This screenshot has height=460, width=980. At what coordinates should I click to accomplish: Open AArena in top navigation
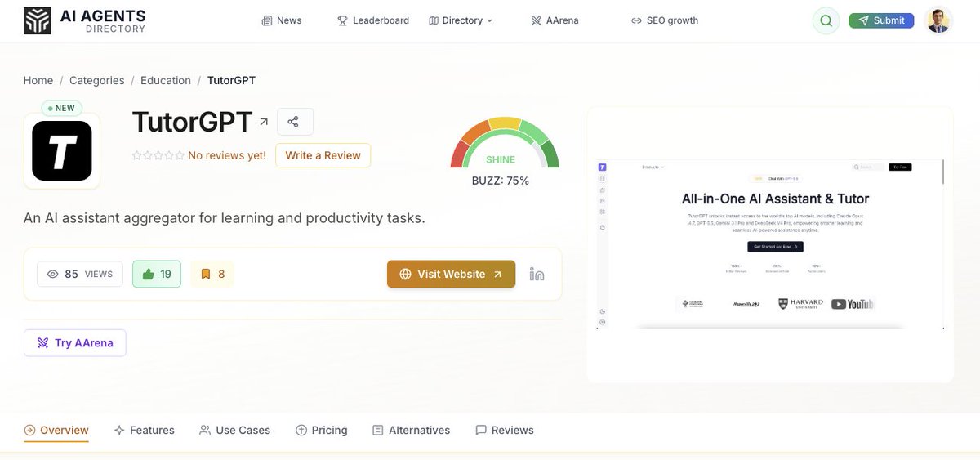coord(555,20)
